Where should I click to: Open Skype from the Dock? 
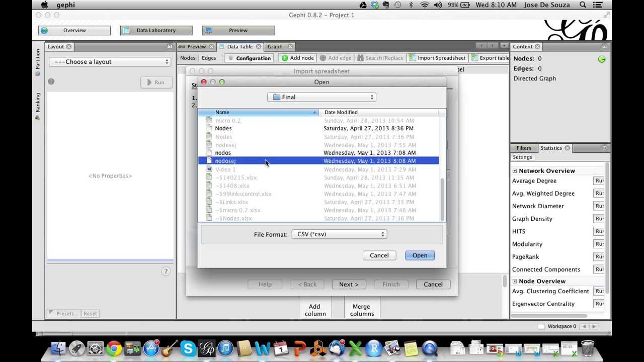(188, 348)
